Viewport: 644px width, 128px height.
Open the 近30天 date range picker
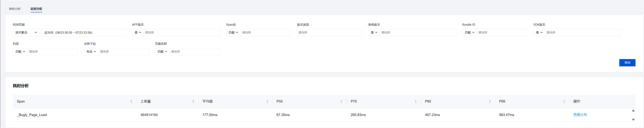(x=84, y=33)
